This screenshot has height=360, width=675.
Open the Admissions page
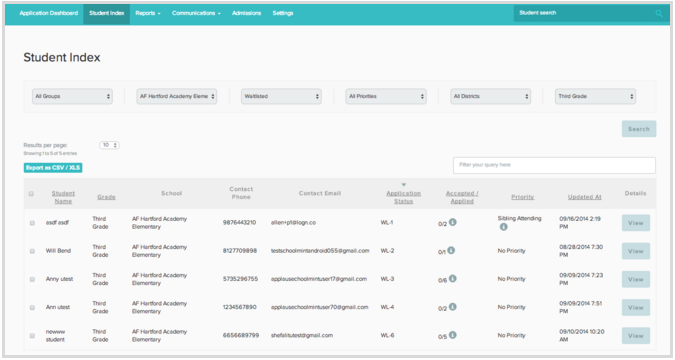tap(246, 13)
